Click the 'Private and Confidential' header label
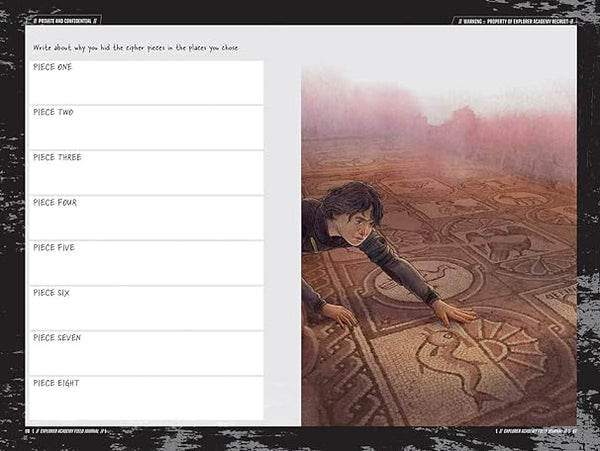Screen dimensions: 600x451 [65, 21]
